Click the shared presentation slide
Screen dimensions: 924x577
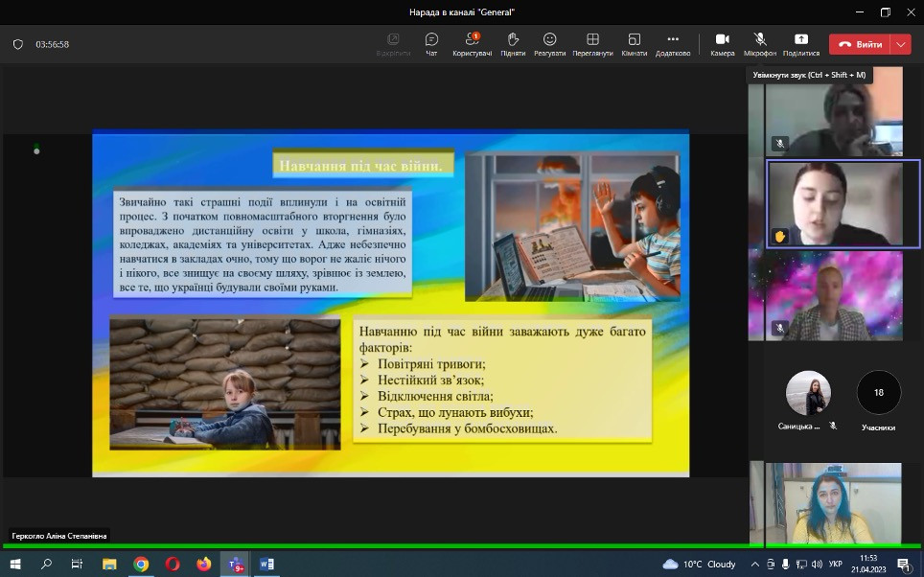pos(390,303)
